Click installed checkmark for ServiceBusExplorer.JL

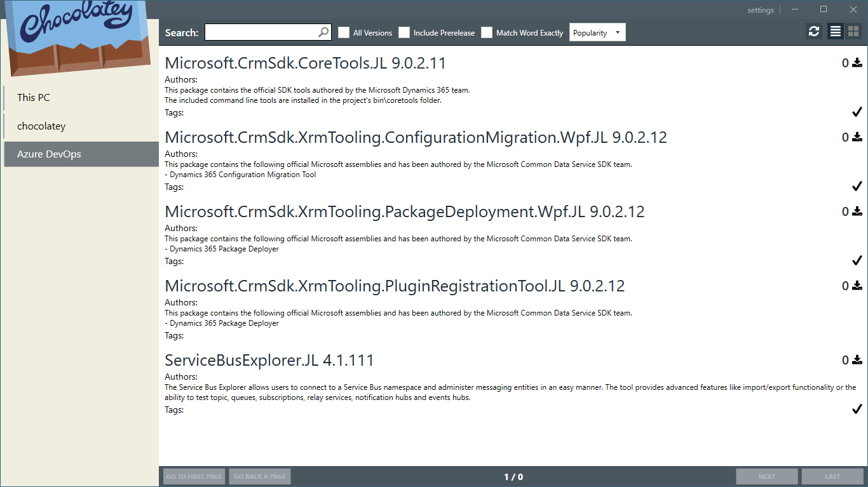point(857,410)
